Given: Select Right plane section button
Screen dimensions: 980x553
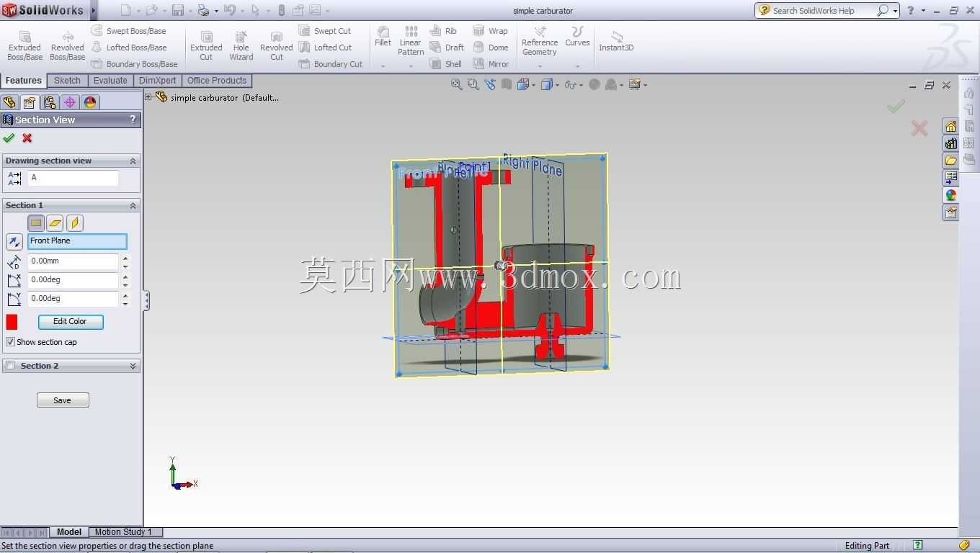Looking at the screenshot, I should [75, 223].
